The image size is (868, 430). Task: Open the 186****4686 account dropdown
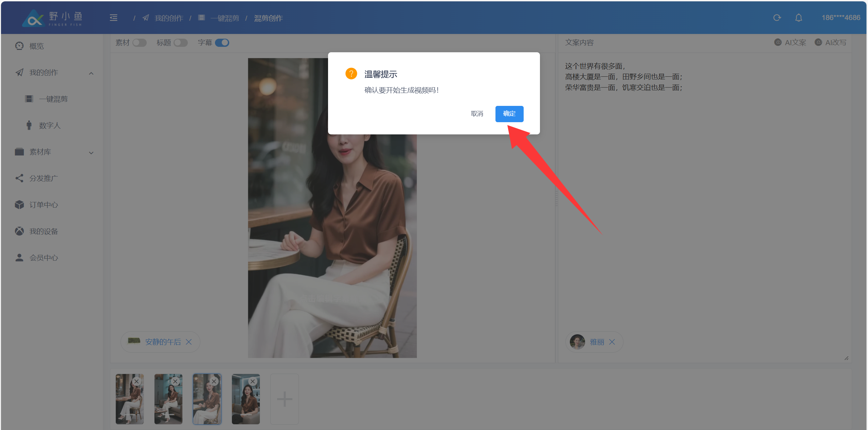pyautogui.click(x=840, y=18)
